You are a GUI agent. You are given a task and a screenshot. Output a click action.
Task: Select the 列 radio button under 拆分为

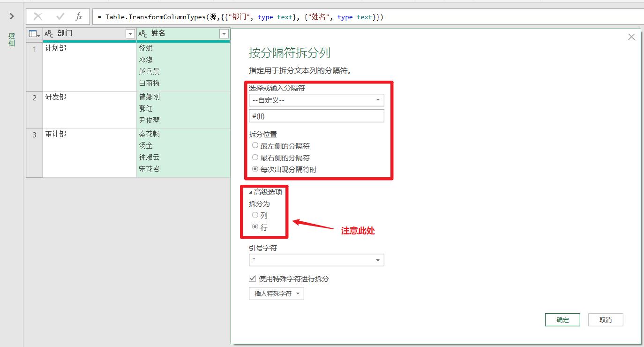255,216
